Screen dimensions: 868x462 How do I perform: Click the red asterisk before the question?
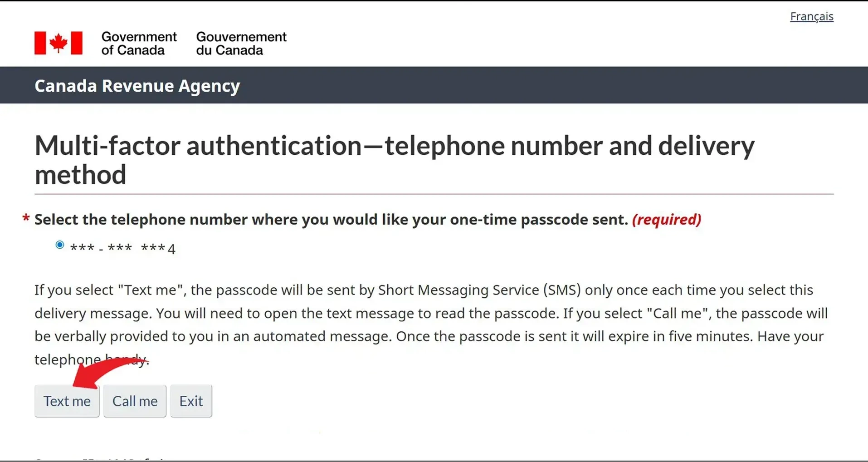pos(26,219)
